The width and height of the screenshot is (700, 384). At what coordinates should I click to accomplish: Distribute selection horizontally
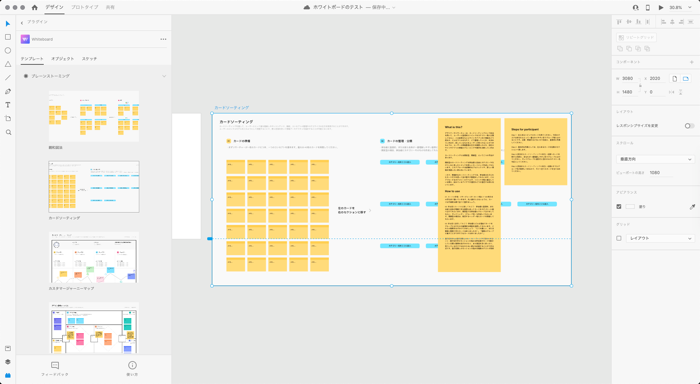tap(648, 21)
